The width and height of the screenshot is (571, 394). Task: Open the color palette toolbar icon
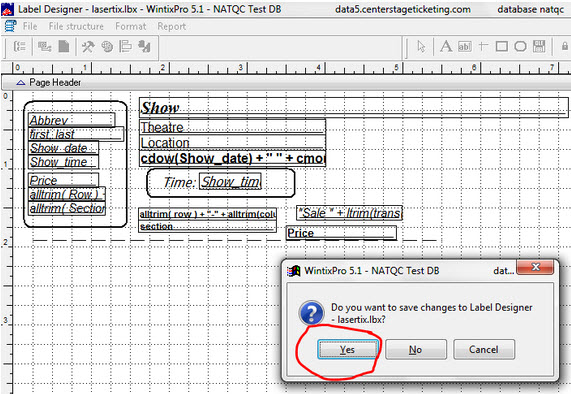(x=107, y=47)
